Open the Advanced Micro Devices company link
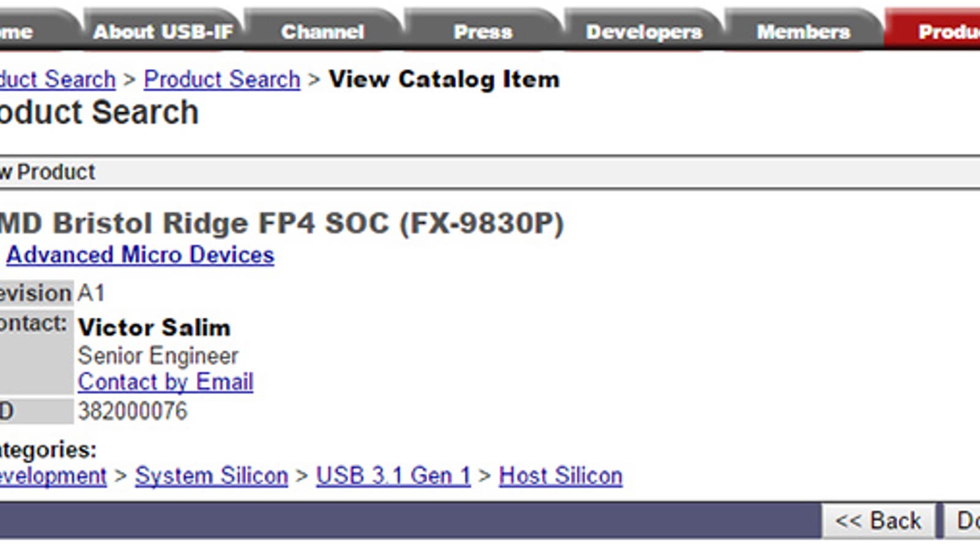This screenshot has height=551, width=980. point(140,255)
